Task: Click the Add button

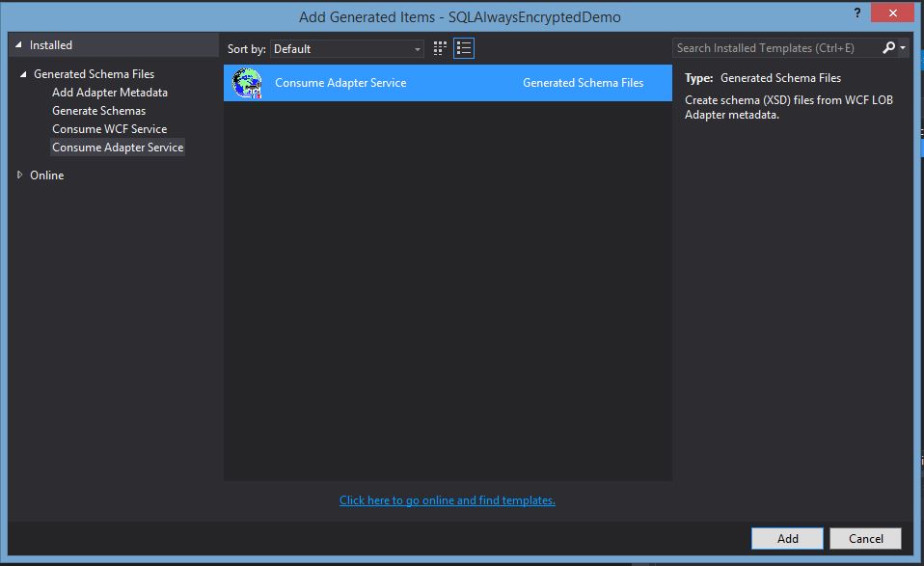Action: click(x=787, y=538)
